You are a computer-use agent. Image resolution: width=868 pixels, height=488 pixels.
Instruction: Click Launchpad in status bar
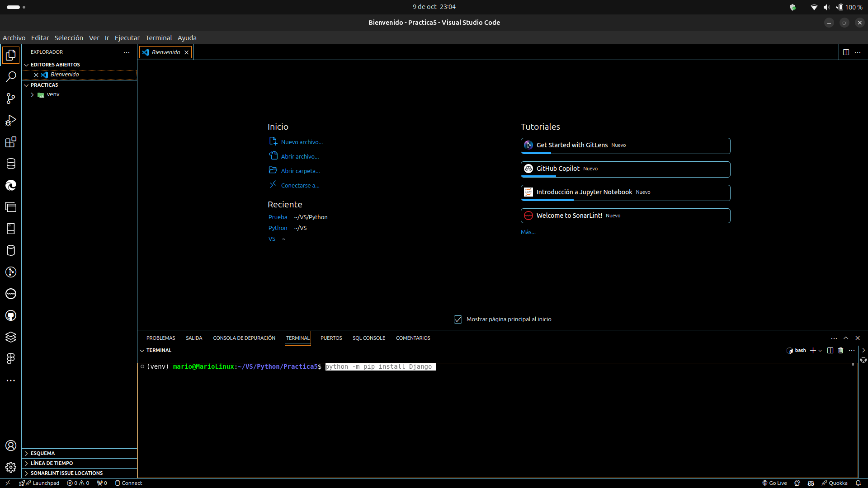[x=39, y=483]
